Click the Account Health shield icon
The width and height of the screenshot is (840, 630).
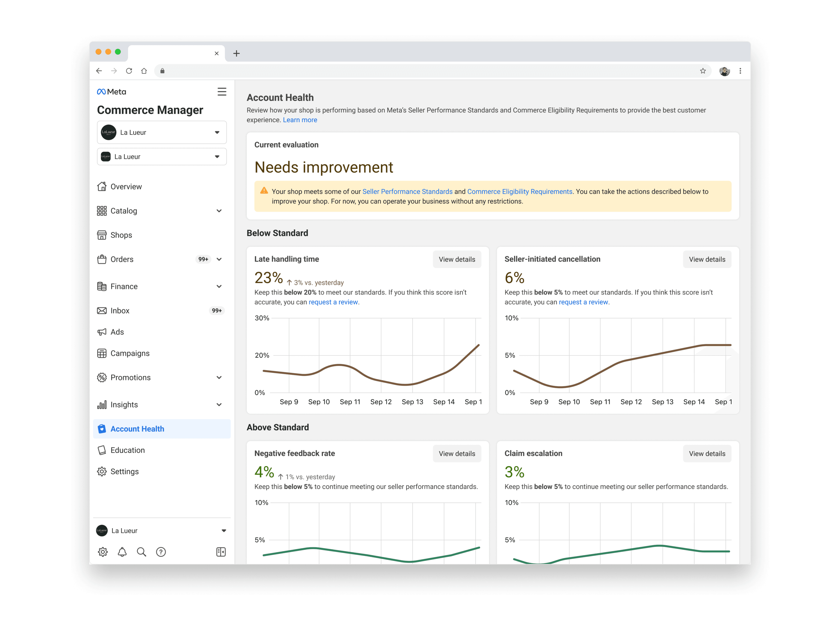(102, 429)
